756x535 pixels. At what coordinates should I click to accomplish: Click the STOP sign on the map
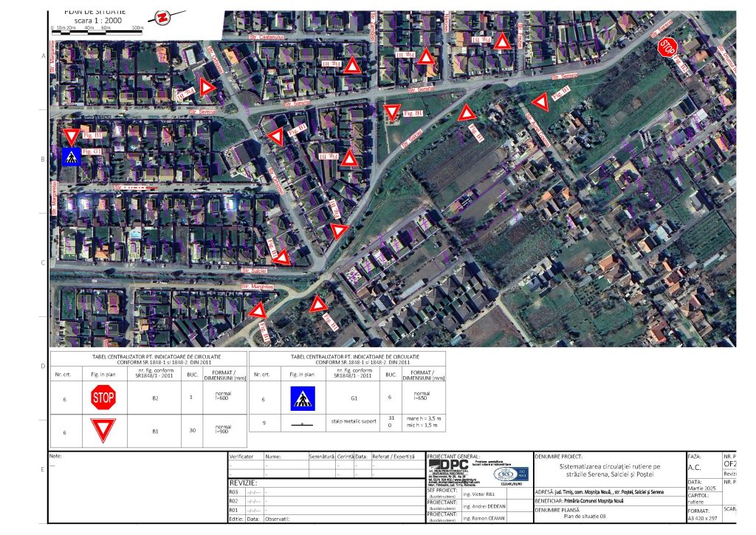click(x=667, y=47)
